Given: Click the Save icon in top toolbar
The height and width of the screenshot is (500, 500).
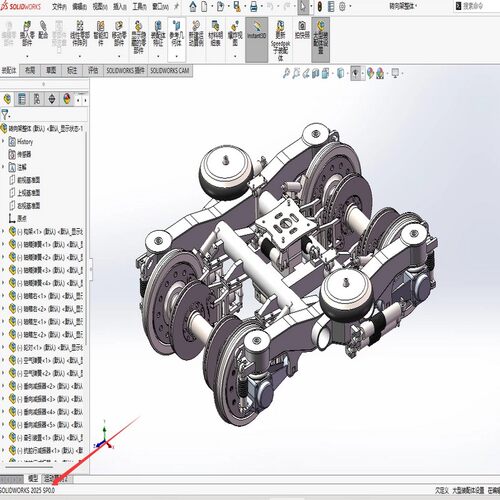Looking at the screenshot, I should (237, 6).
